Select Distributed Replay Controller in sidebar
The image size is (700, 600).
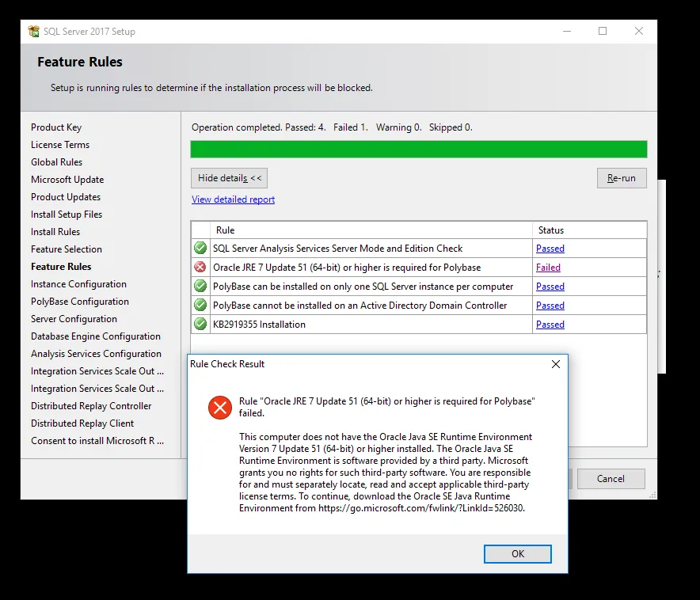(x=91, y=405)
